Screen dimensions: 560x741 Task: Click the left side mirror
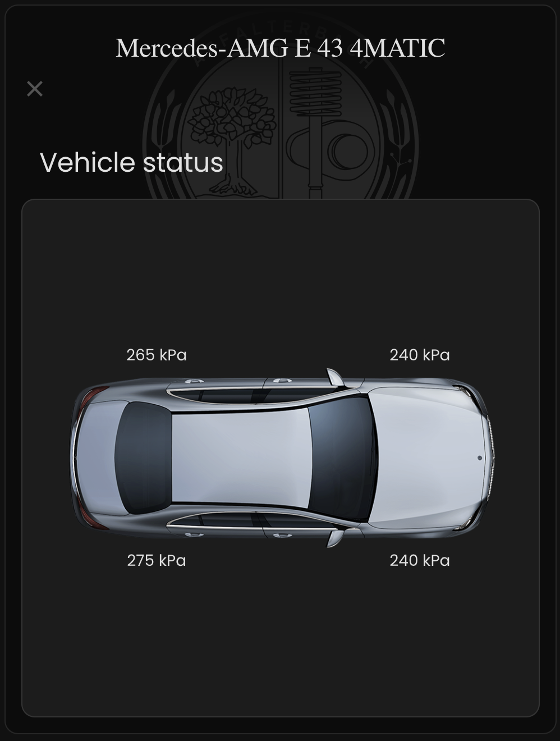click(335, 377)
